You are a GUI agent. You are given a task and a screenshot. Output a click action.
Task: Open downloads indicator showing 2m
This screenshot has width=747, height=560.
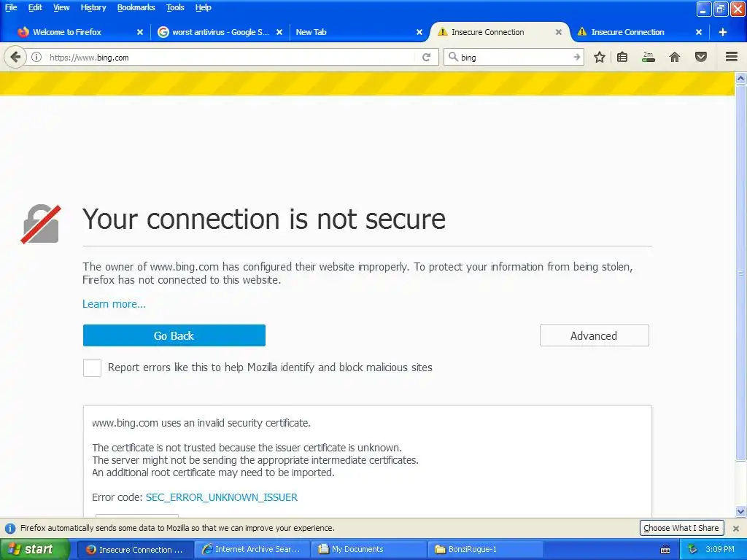[648, 57]
